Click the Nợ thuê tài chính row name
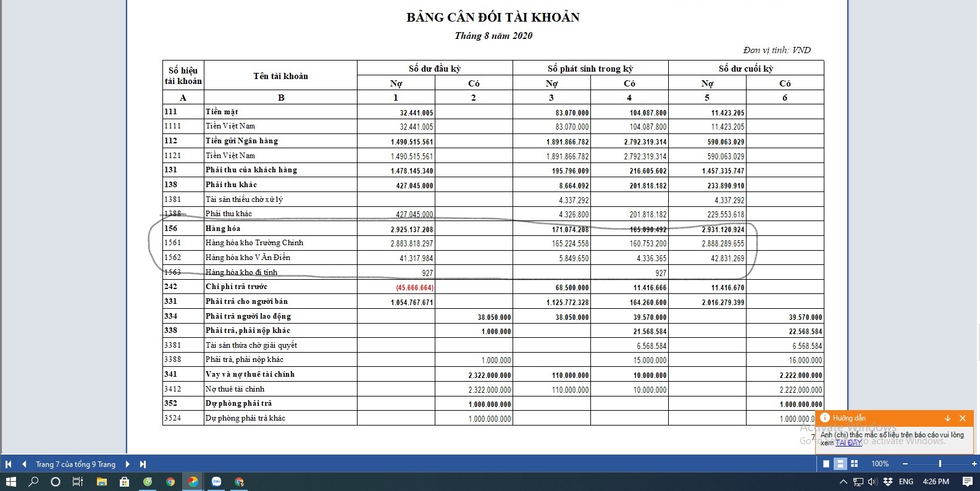980x491 pixels. tap(280, 389)
